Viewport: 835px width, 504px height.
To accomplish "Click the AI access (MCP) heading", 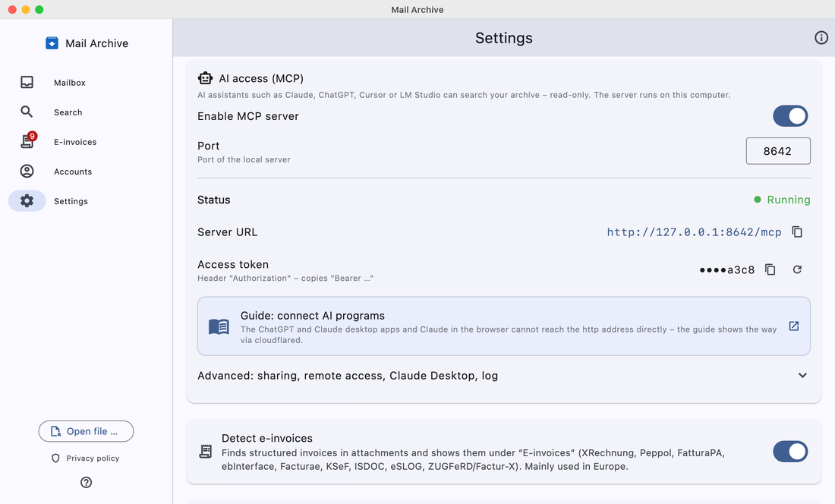I will coord(261,78).
